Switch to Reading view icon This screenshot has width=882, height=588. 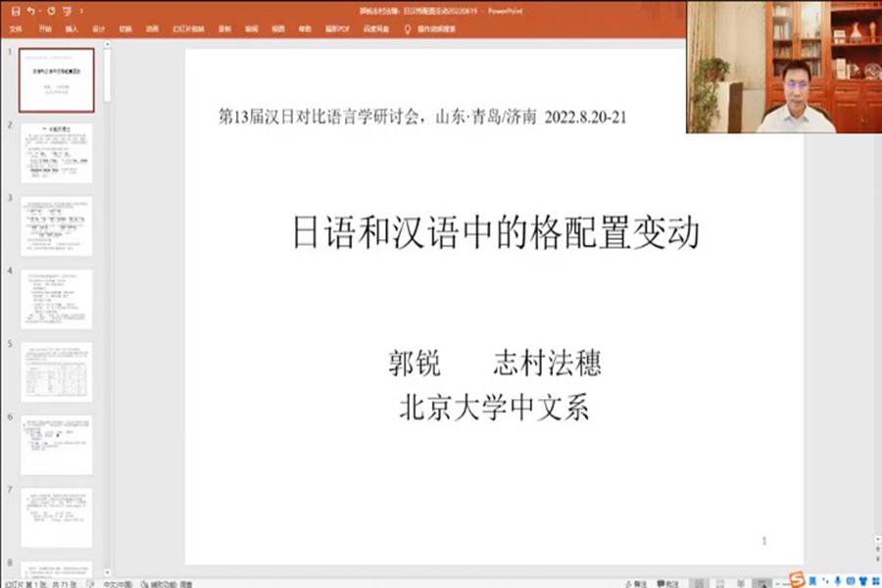(x=741, y=584)
